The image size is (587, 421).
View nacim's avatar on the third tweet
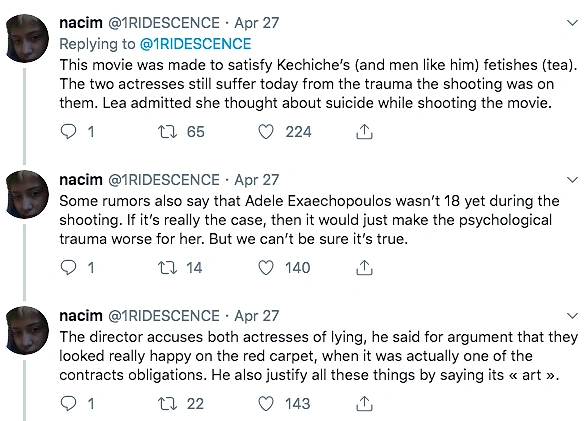27,331
